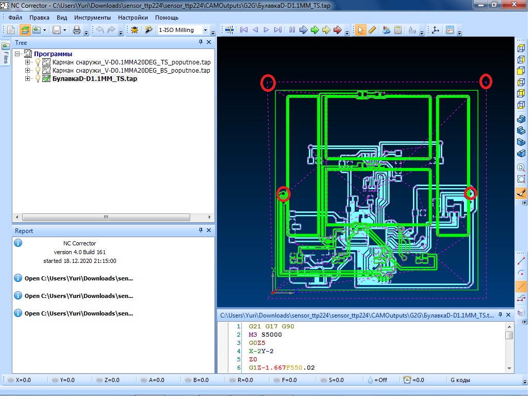
Task: Click the coordinate axes icon
Action: (x=436, y=30)
